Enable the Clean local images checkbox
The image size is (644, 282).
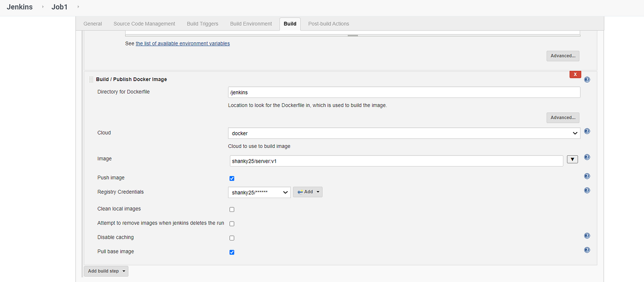pos(232,209)
